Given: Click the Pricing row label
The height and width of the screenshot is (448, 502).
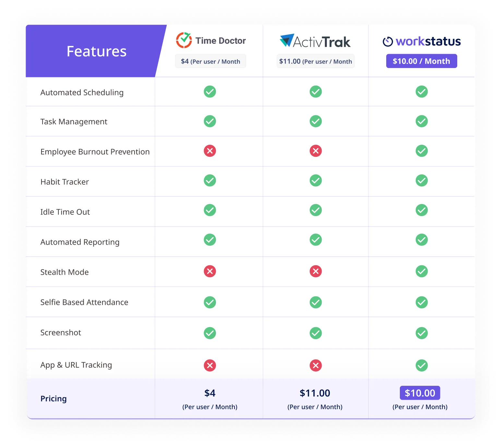Looking at the screenshot, I should pyautogui.click(x=54, y=399).
